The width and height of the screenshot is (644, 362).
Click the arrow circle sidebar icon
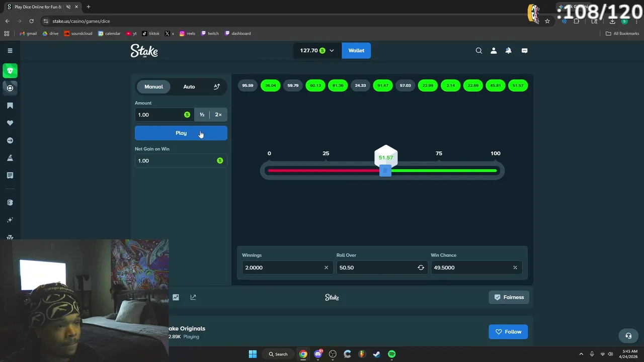(x=10, y=141)
